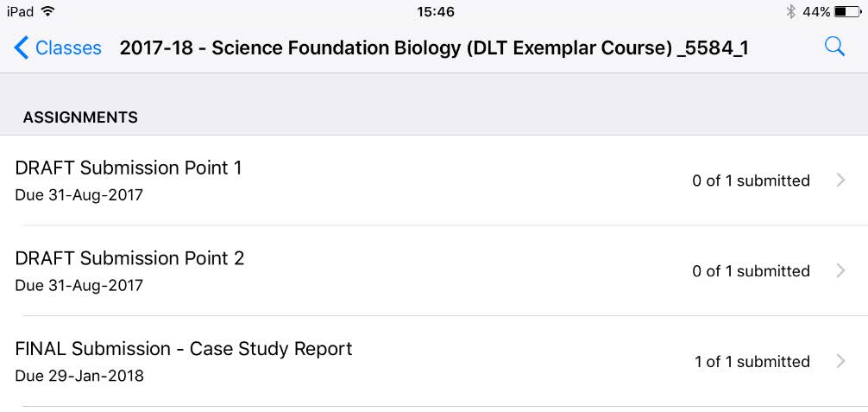Tap the blue back arrow icon
868x412 pixels.
pos(21,48)
